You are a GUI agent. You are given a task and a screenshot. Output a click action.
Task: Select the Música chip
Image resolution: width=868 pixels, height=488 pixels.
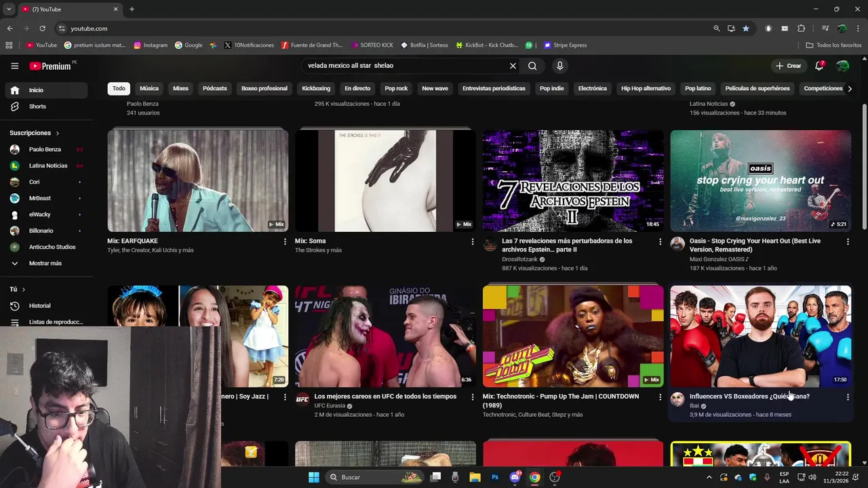(149, 89)
